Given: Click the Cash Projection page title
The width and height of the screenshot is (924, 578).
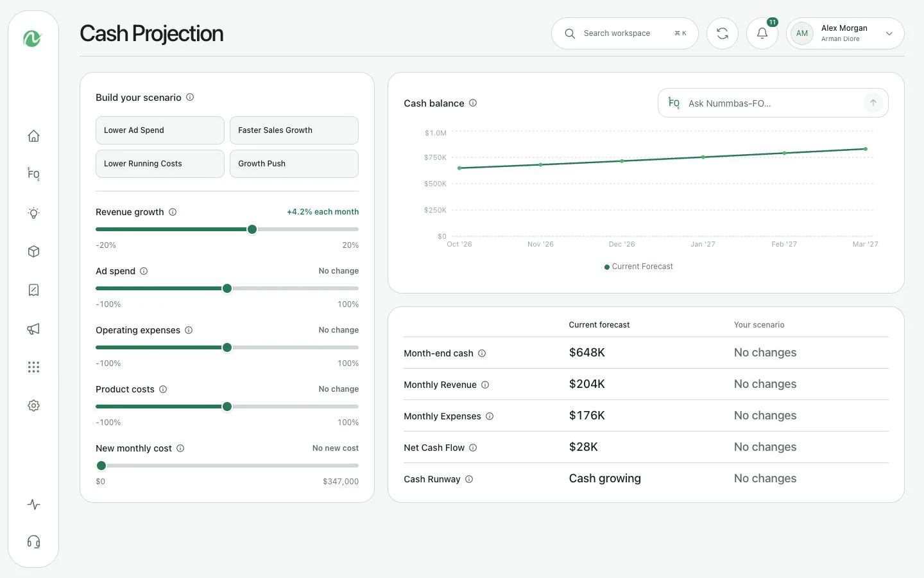Looking at the screenshot, I should 151,33.
